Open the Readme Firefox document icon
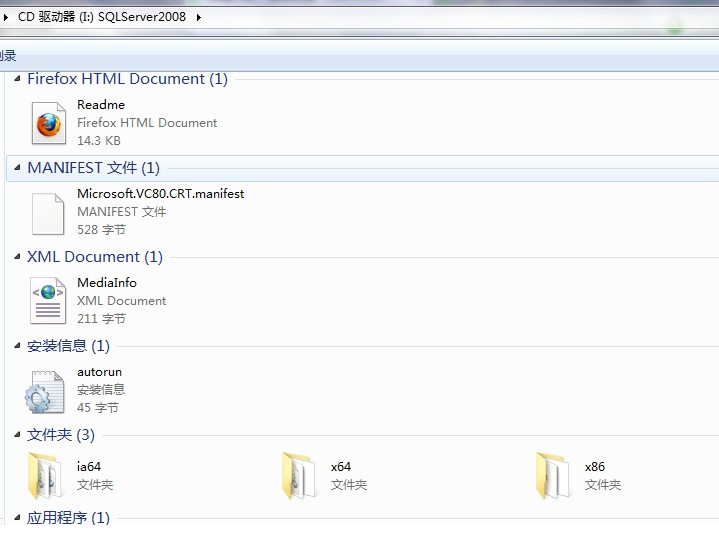This screenshot has width=719, height=546. (x=49, y=123)
